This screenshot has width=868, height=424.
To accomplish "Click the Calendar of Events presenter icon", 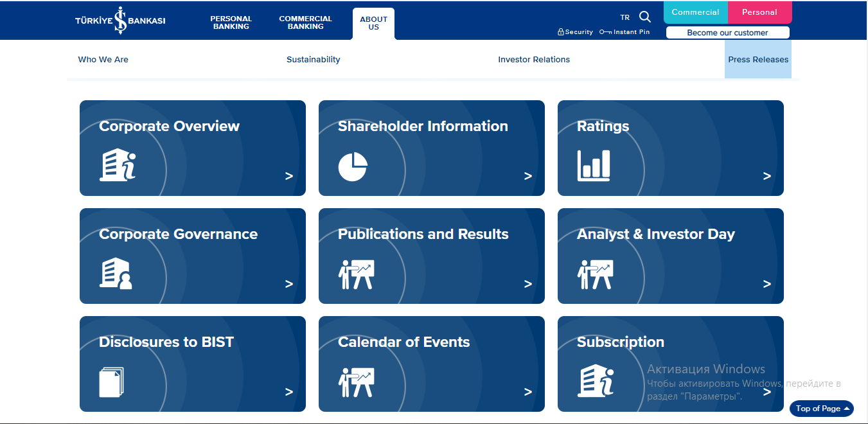I will (356, 382).
